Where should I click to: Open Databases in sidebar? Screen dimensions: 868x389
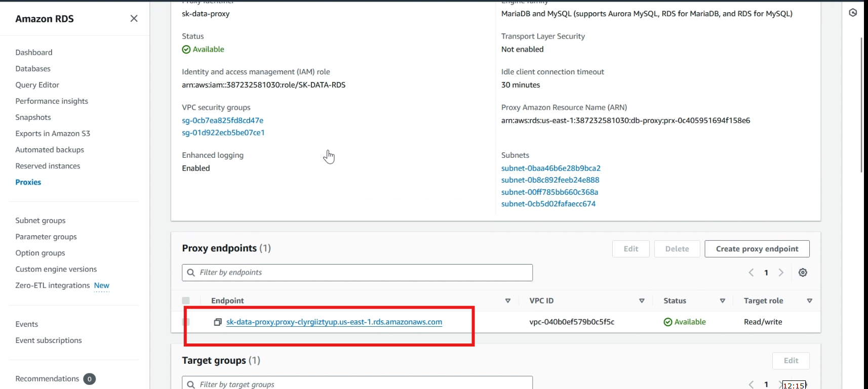pos(33,69)
